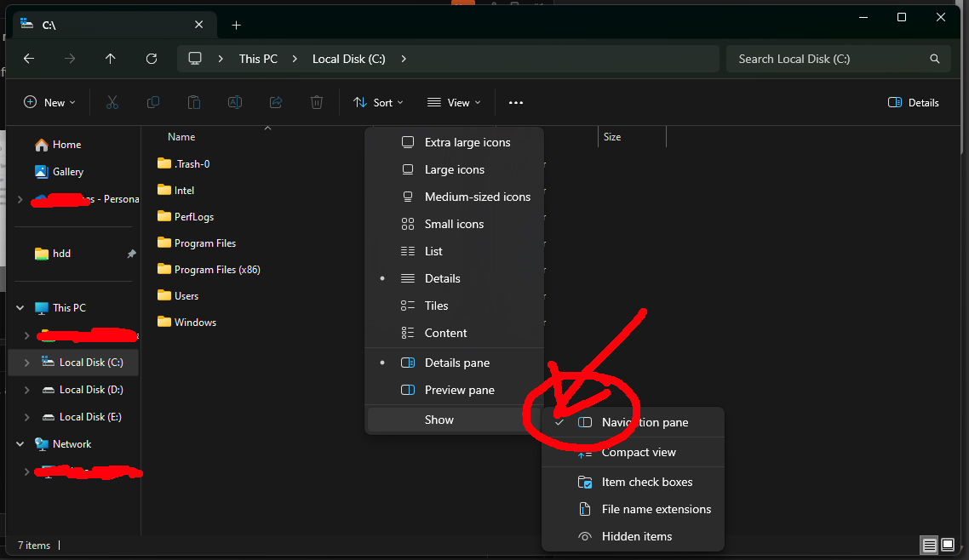Sort by the Name column header

(181, 137)
